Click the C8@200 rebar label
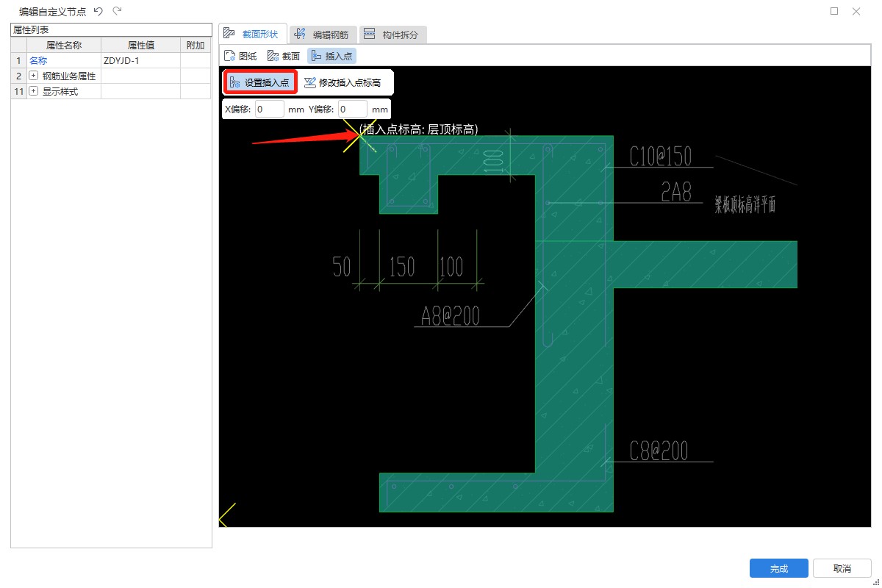882x588 pixels. (x=659, y=451)
